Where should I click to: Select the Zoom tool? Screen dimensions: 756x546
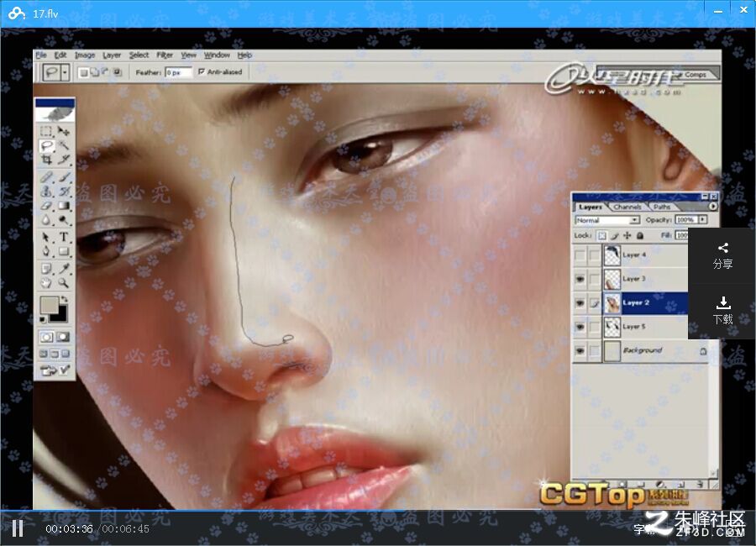pos(64,282)
